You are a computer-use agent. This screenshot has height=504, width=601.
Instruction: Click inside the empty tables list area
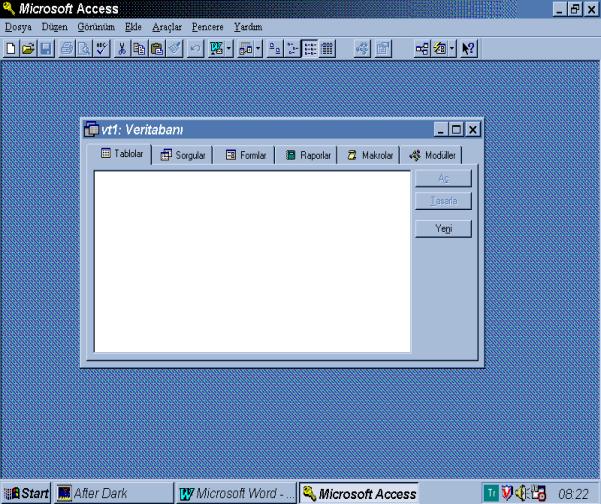[252, 261]
